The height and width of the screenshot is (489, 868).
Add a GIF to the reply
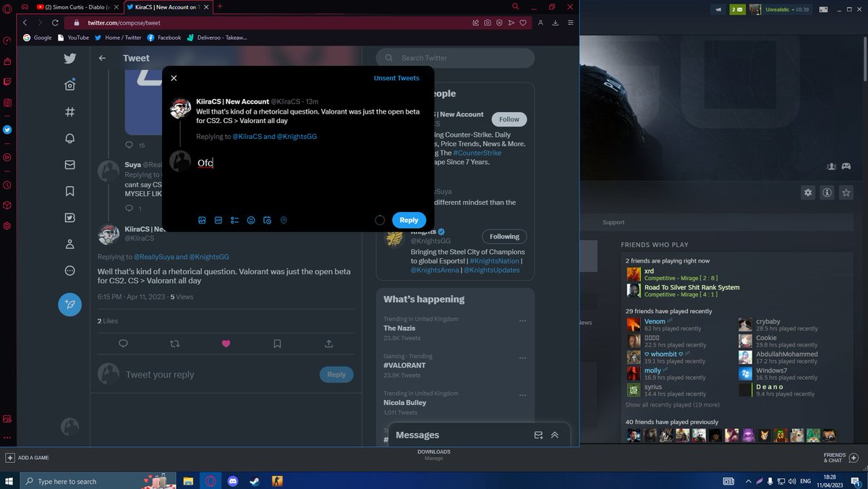pyautogui.click(x=218, y=220)
